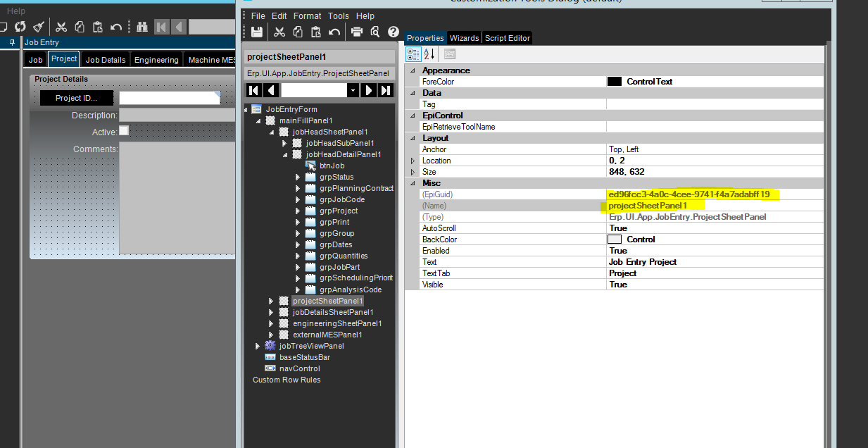Click Property Pages icon in properties toolbar
Screen dimensions: 868x448
click(x=450, y=54)
